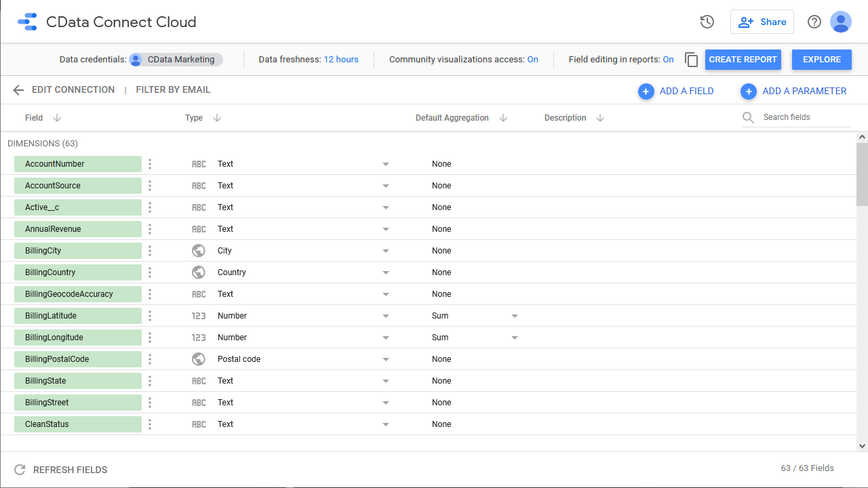Open type dropdown for BillingPostalCode
The image size is (868, 488).
386,359
